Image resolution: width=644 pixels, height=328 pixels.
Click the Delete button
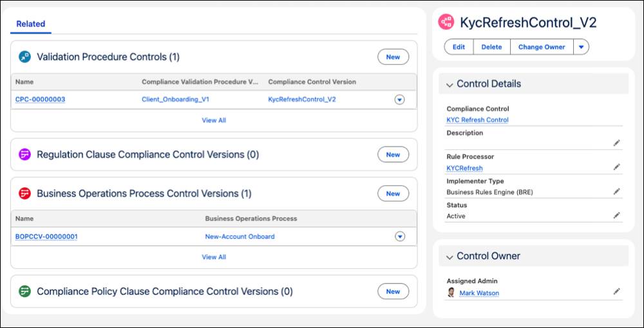click(x=491, y=47)
